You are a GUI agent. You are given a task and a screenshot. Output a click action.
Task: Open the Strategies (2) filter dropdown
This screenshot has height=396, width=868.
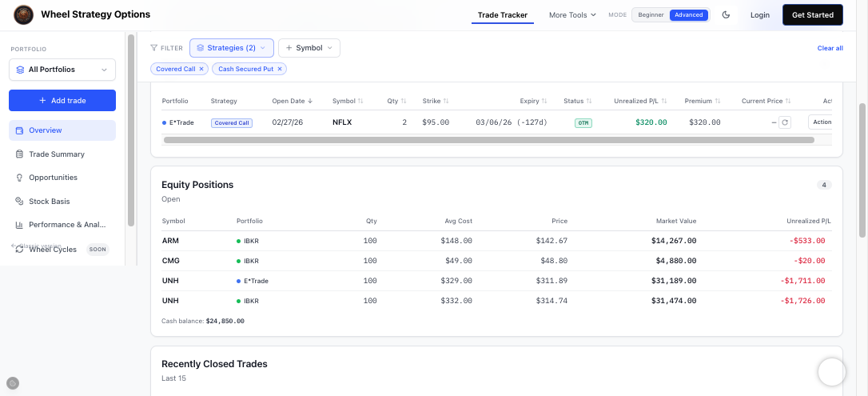point(232,48)
